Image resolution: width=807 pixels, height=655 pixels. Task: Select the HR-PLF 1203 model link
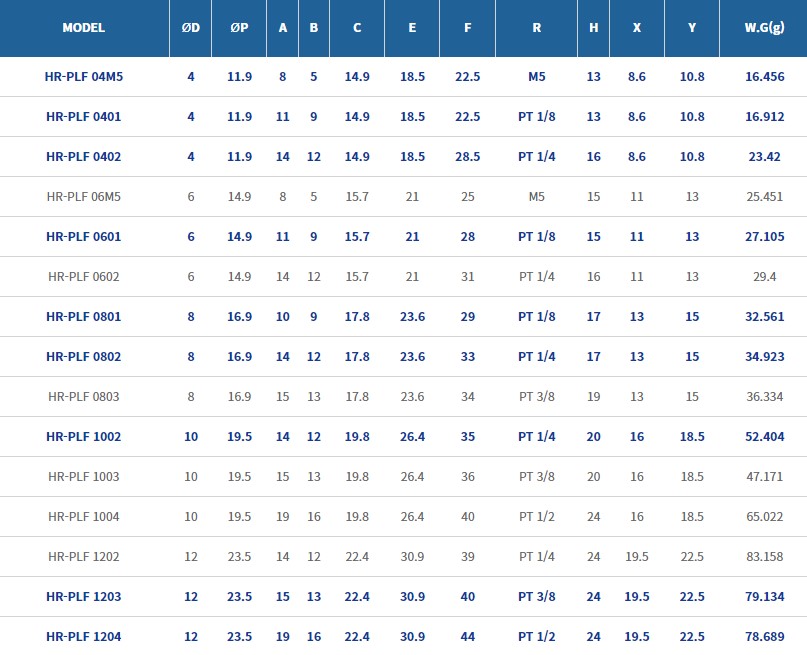coord(84,596)
